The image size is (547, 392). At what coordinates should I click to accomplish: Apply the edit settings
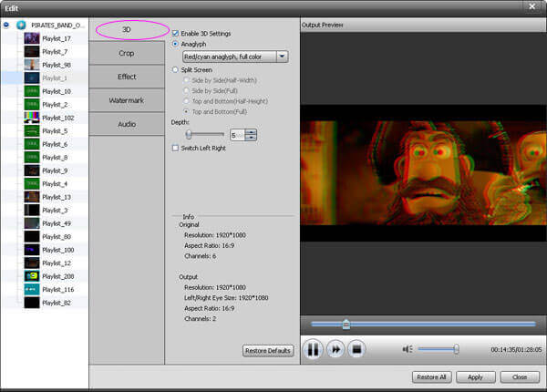click(476, 377)
